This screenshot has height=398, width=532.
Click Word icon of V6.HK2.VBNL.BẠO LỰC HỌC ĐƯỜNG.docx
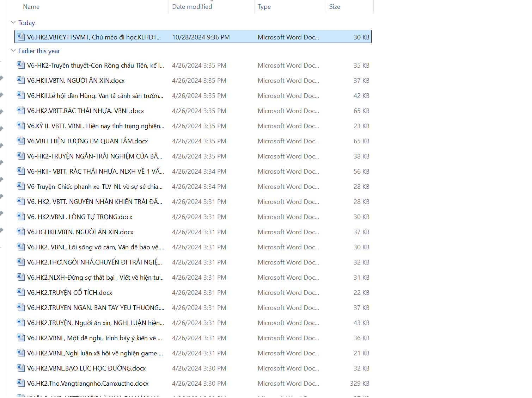(x=21, y=368)
